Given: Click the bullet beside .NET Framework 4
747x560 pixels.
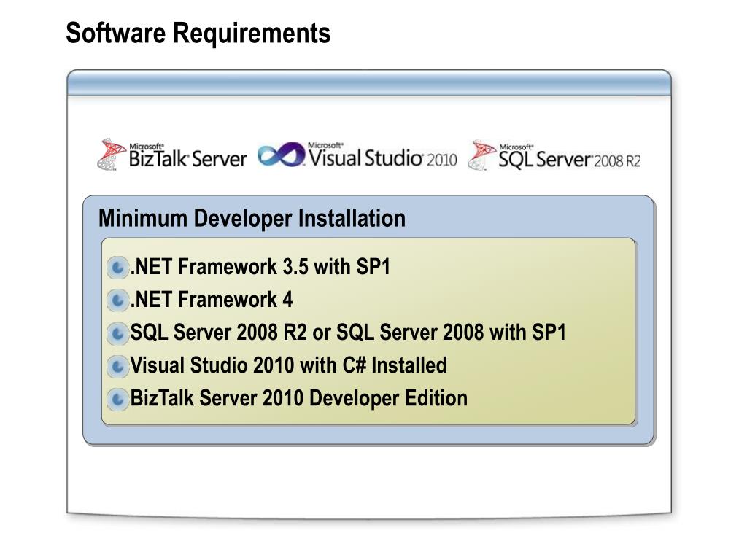Looking at the screenshot, I should [x=117, y=300].
